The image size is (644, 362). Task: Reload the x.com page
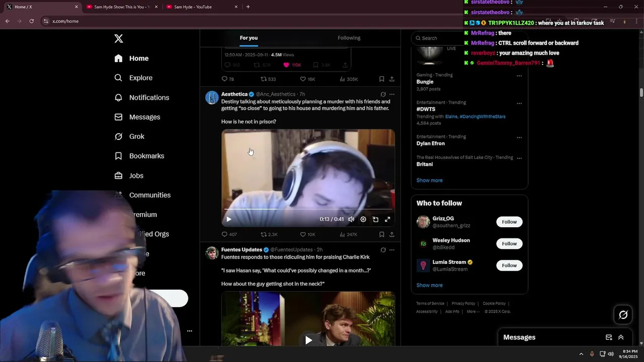tap(32, 21)
